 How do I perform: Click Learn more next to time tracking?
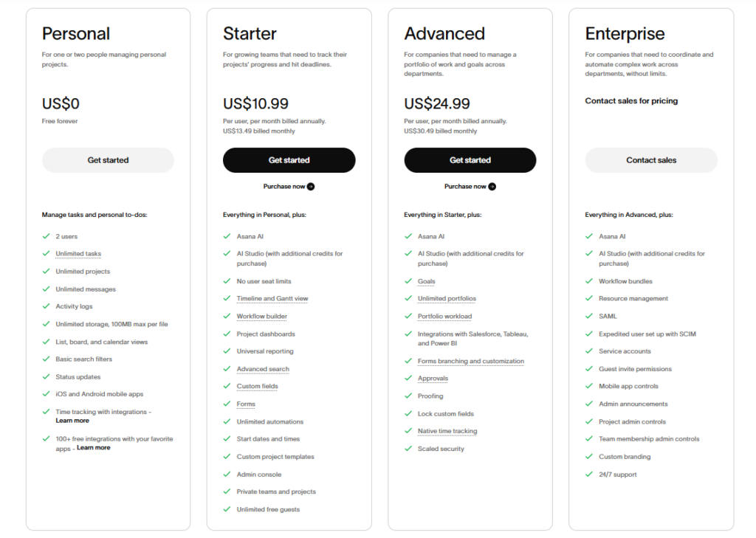coord(72,421)
